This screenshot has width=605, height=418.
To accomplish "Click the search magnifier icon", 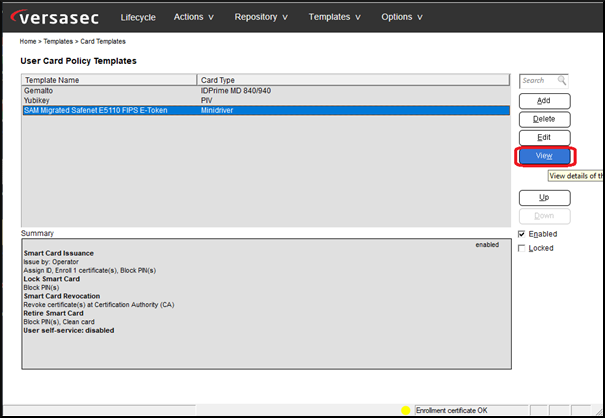I will pos(562,81).
